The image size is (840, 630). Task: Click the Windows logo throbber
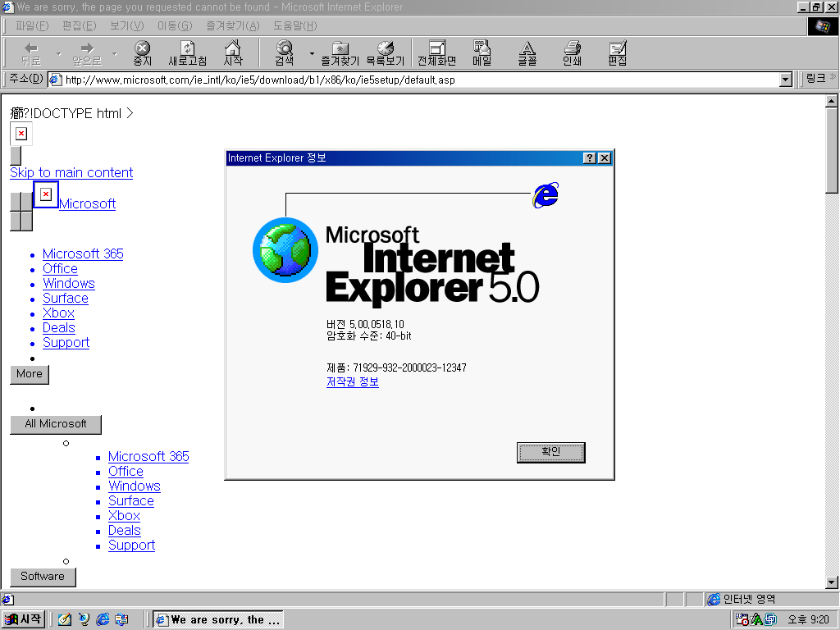822,25
